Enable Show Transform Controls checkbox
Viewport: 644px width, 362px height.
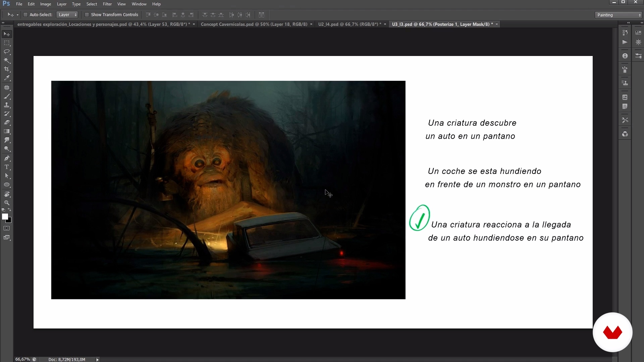pos(87,15)
